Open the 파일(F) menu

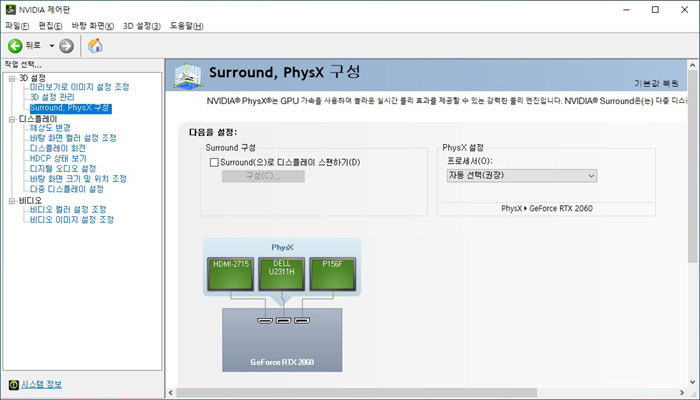[17, 26]
